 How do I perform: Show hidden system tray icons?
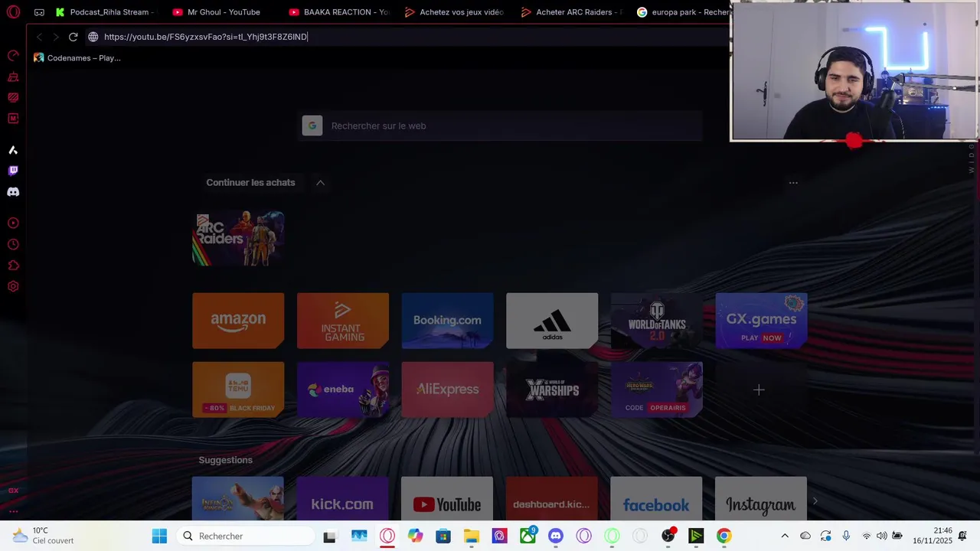coord(785,536)
